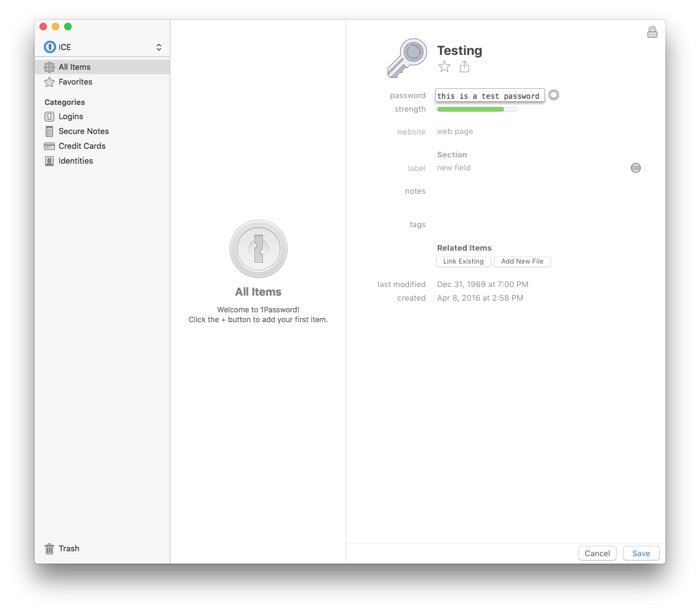Viewport: 700px width, 613px height.
Task: Open the password generator wheel icon
Action: coord(554,95)
